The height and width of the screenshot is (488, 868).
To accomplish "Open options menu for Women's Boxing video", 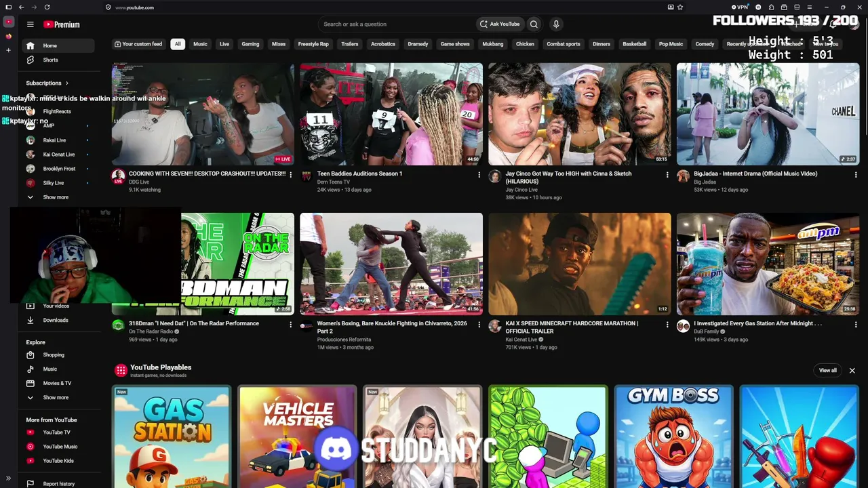I will point(479,325).
